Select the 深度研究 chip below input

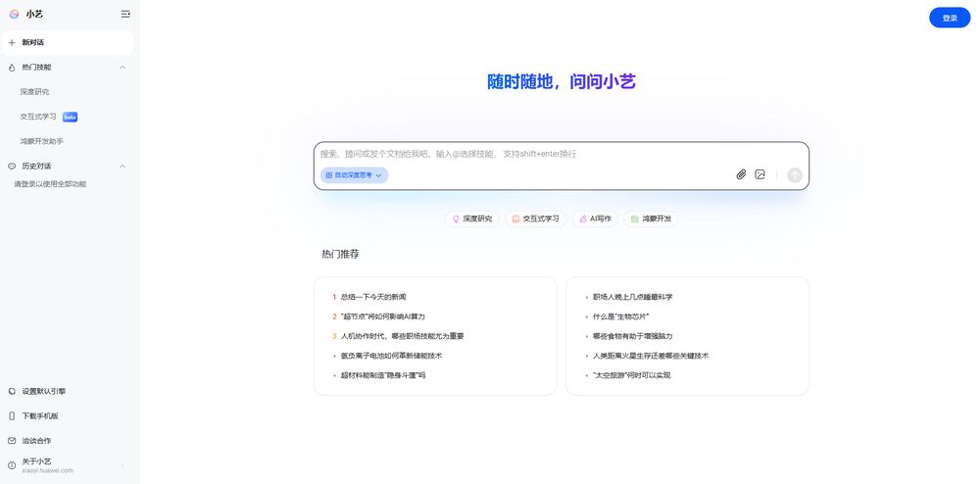472,219
